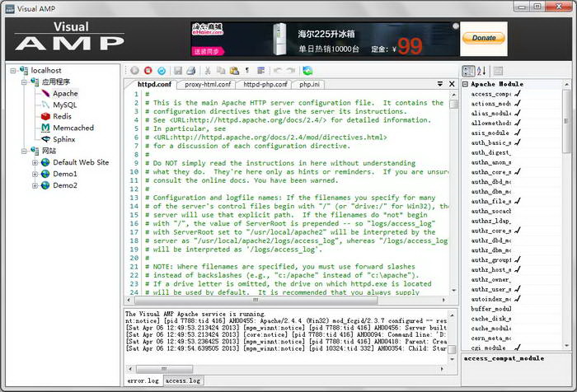Toggle the allowmethods module checkmark
Image resolution: width=577 pixels, height=392 pixels.
pyautogui.click(x=518, y=123)
